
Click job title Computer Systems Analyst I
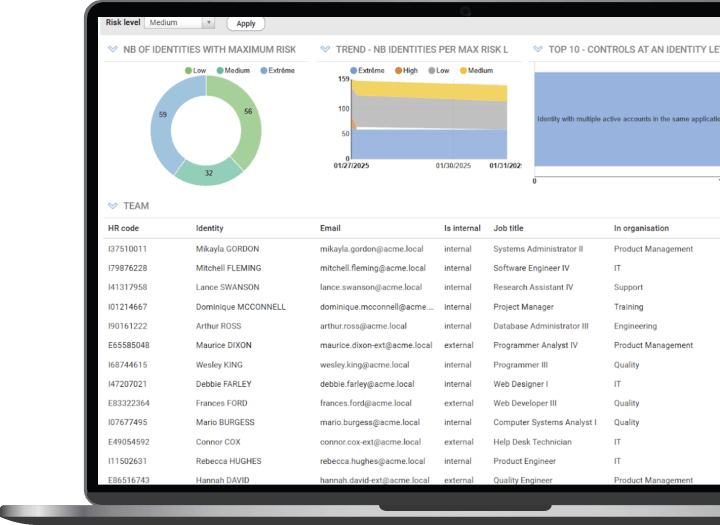(x=545, y=423)
